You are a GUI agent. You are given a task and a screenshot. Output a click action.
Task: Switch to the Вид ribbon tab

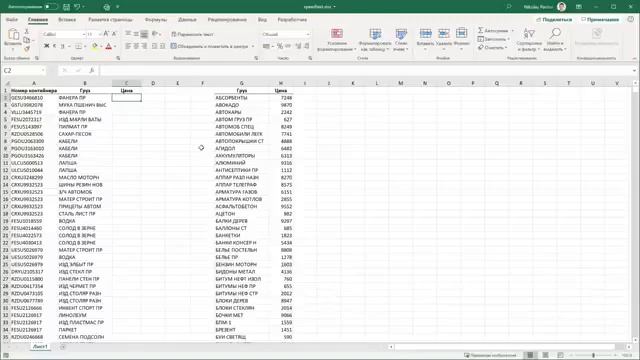point(262,20)
